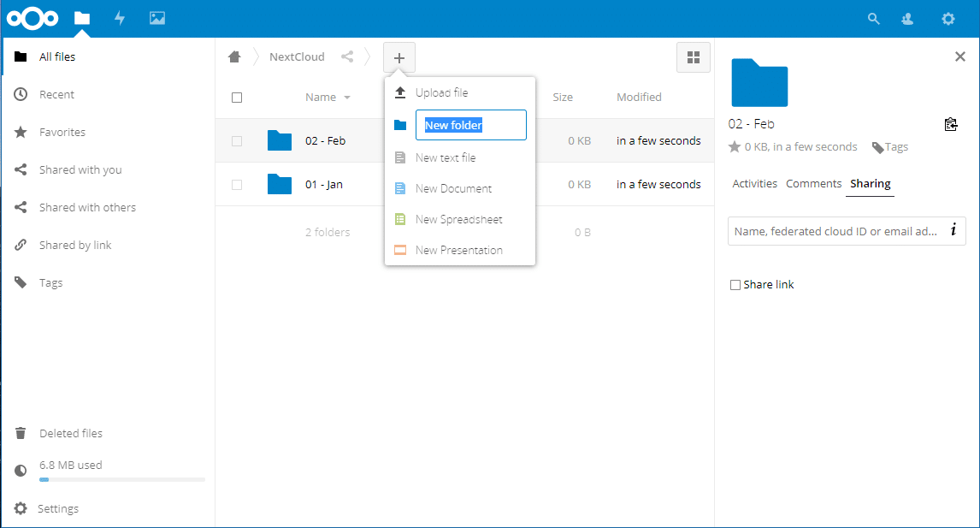Click the search magnifier icon
Viewport: 980px width, 528px height.
tap(873, 19)
